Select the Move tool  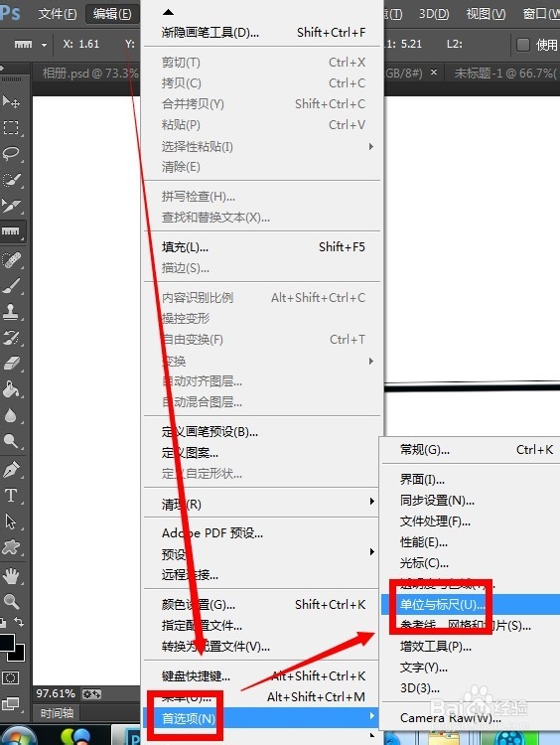11,101
